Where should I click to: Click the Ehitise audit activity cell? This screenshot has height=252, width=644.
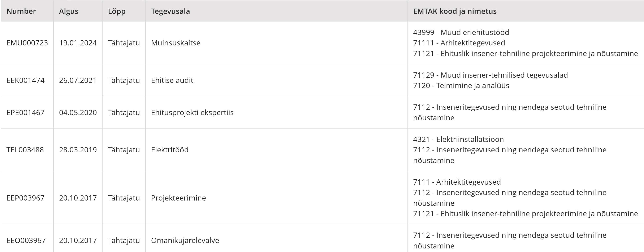[172, 80]
